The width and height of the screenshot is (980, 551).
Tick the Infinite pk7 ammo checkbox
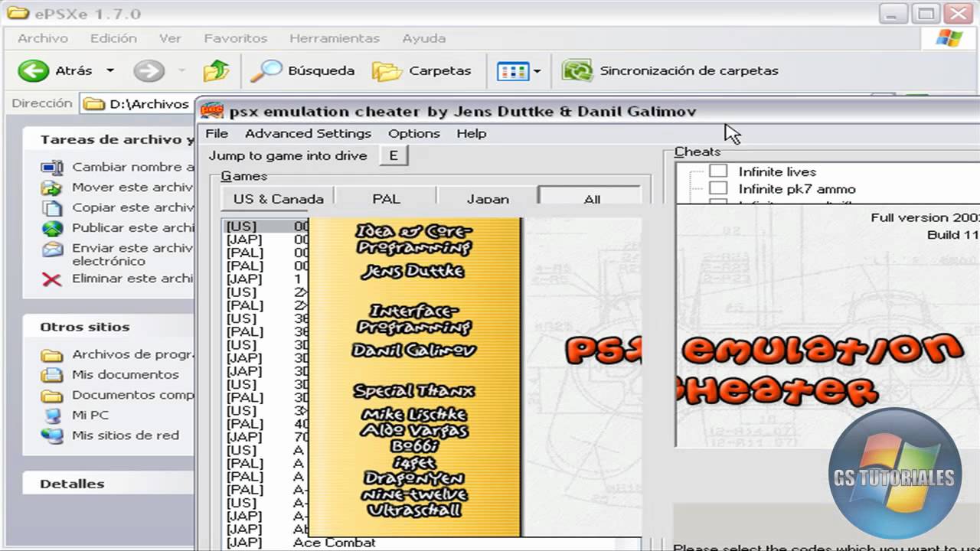pos(718,188)
